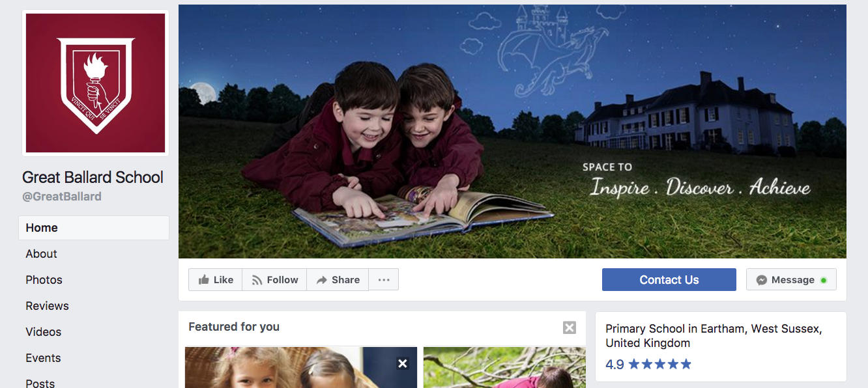Dismiss the first featured photo card
The image size is (868, 388).
tap(403, 363)
